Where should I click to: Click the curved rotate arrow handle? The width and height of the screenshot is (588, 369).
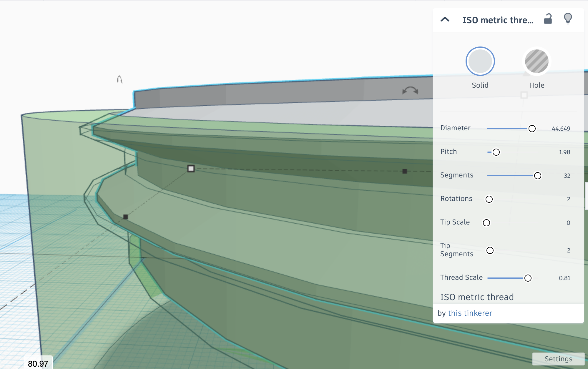coord(410,90)
